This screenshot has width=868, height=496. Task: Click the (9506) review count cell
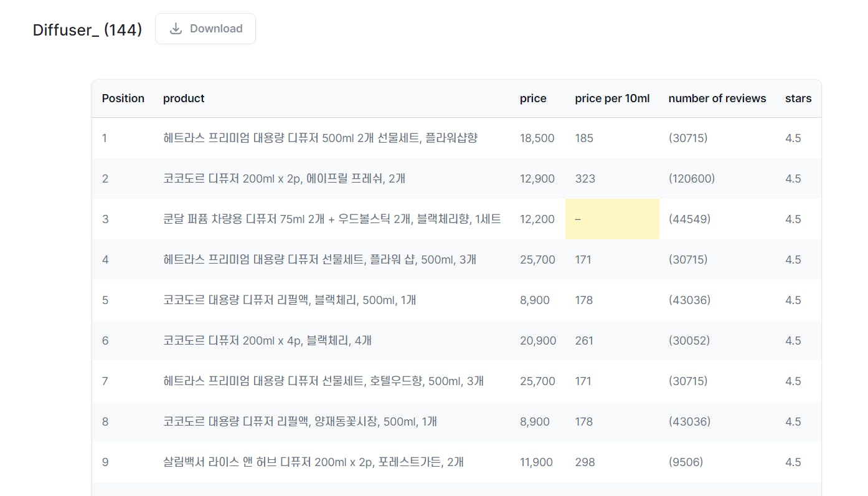[x=686, y=462]
